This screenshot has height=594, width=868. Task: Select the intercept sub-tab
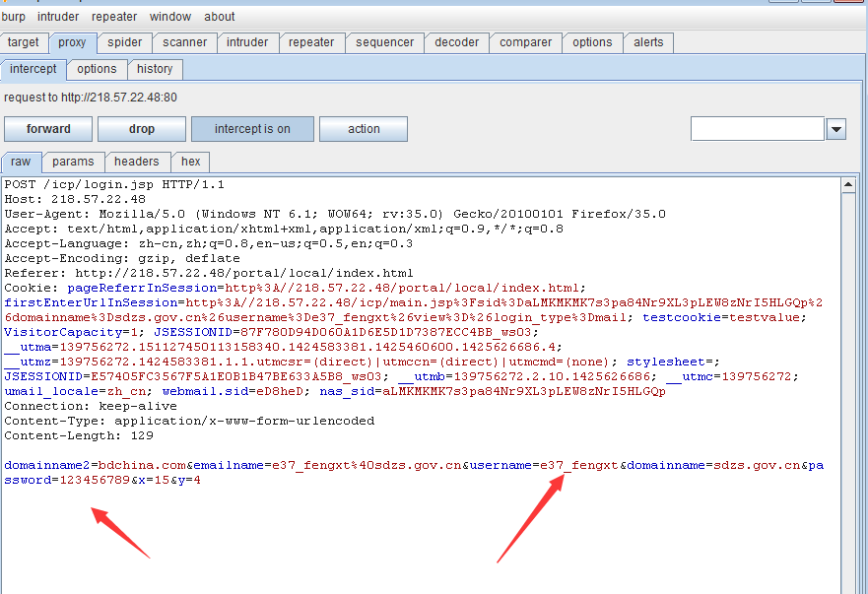tap(33, 69)
